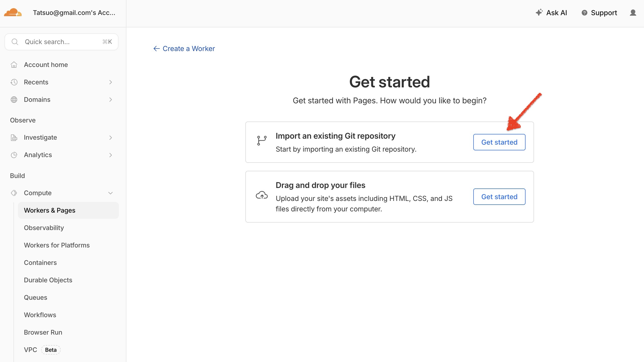Open Browser Run
Viewport: 644px width, 362px height.
pos(43,332)
